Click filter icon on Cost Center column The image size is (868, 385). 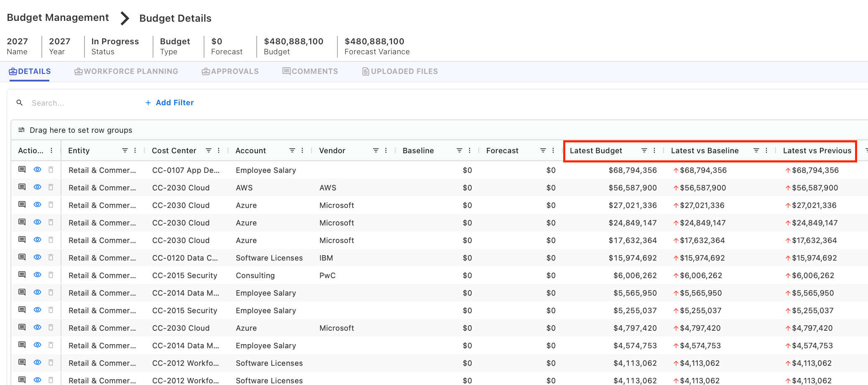point(209,150)
